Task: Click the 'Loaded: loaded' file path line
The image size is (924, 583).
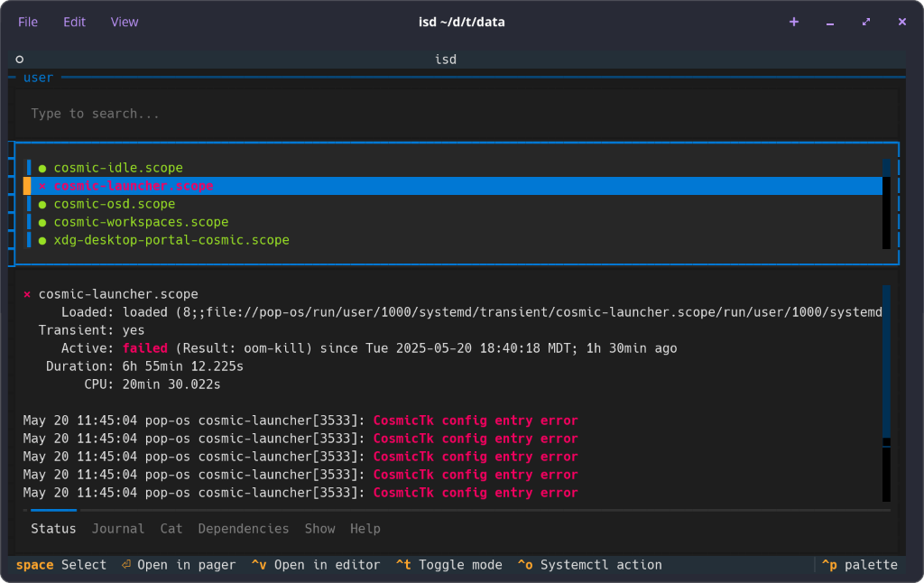Action: coord(471,312)
